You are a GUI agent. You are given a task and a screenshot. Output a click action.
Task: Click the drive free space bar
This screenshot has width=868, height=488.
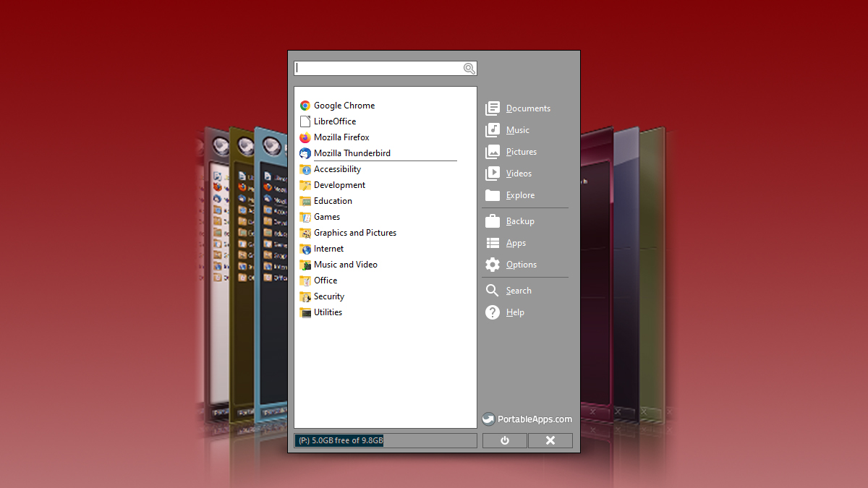click(x=385, y=440)
